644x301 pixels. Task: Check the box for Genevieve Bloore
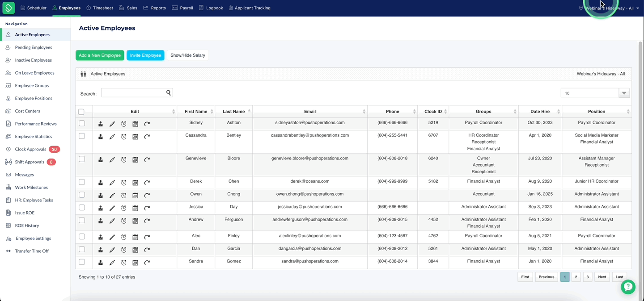82,159
